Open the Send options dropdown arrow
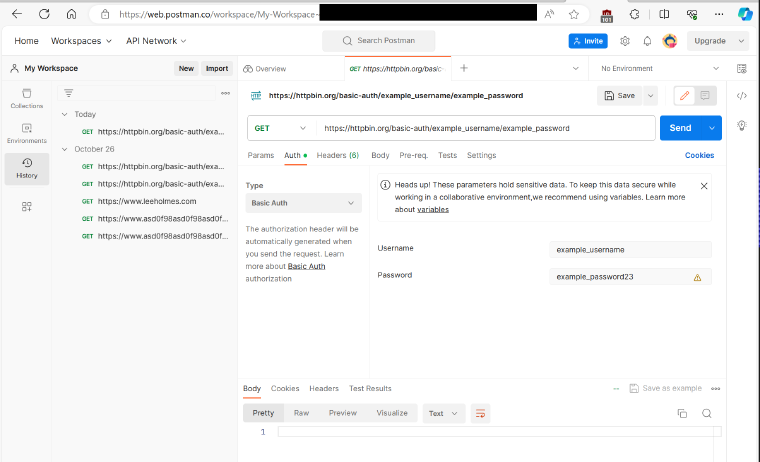760x462 pixels. tap(712, 128)
